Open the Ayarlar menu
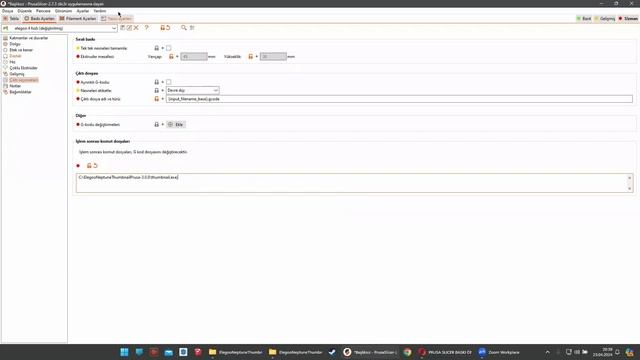 [83, 11]
